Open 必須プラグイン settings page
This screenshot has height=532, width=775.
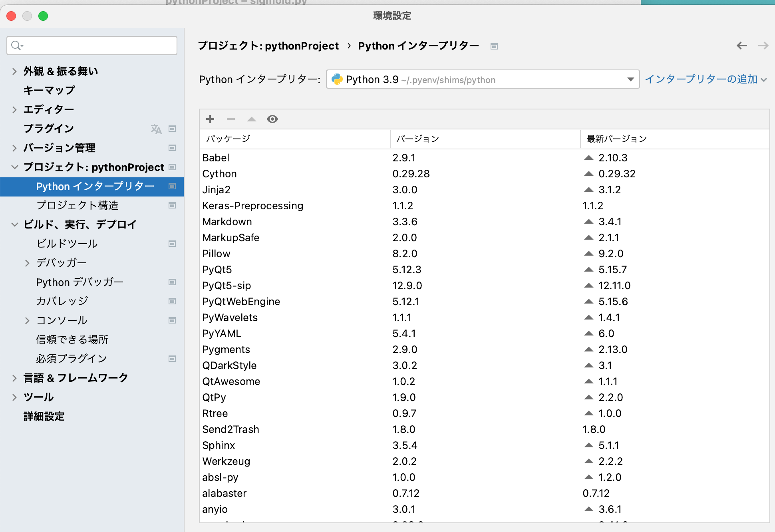tap(72, 359)
